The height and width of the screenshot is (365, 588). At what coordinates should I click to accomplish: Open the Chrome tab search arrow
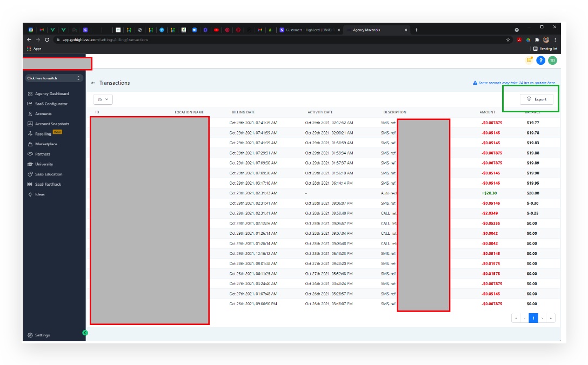[516, 30]
